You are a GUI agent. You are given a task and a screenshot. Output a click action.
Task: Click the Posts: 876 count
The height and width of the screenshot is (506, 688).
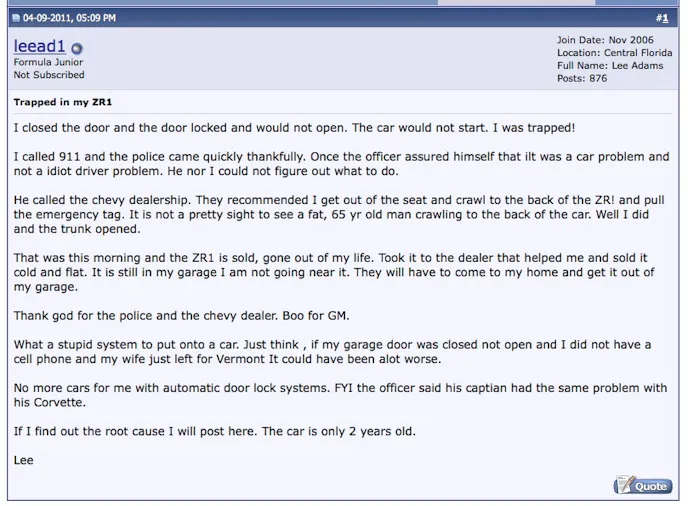point(582,79)
